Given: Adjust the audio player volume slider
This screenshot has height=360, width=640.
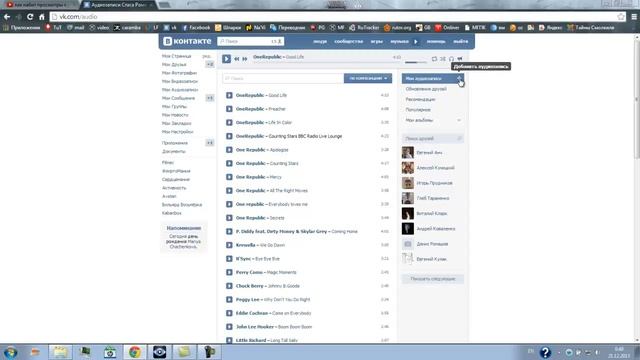Looking at the screenshot, I should tap(416, 62).
